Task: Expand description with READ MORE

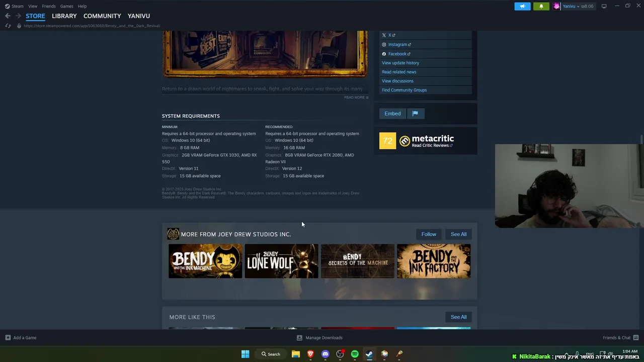Action: pos(356,98)
